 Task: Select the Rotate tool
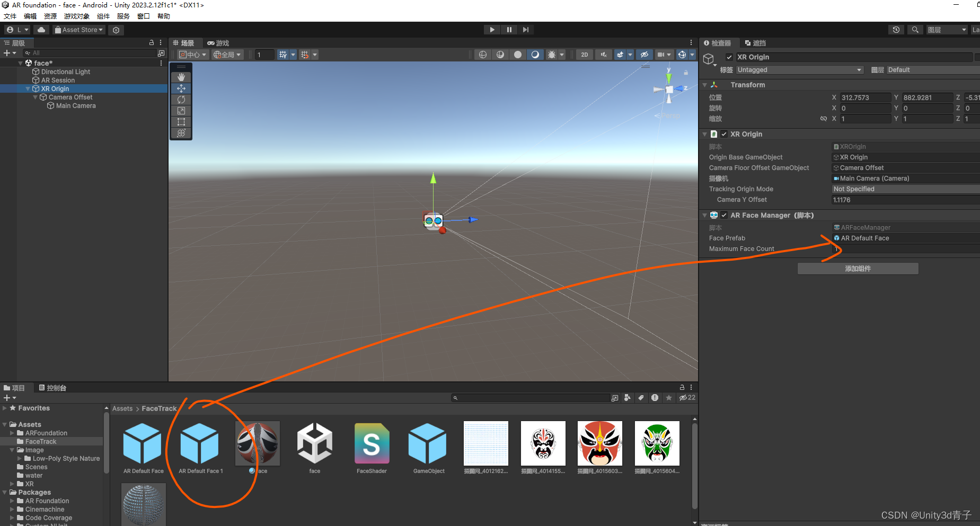pos(181,100)
